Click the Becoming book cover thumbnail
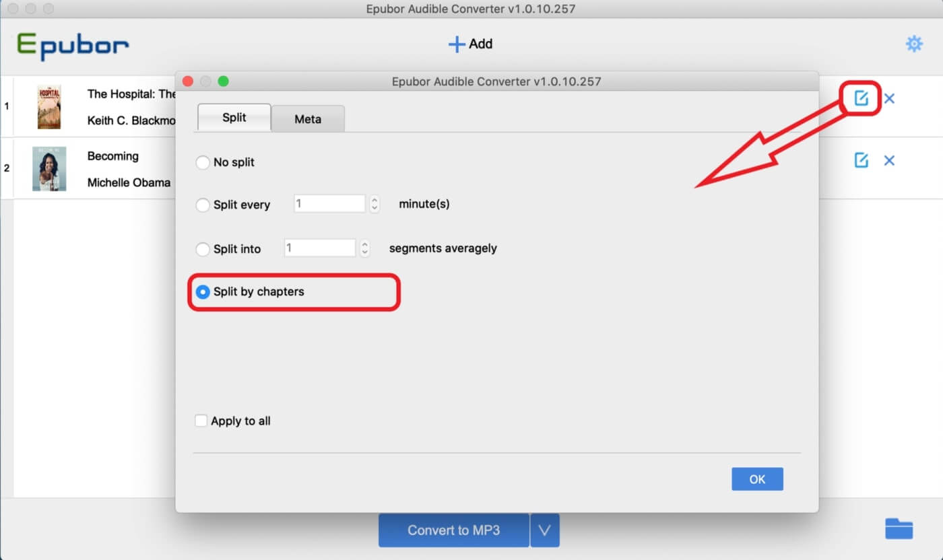This screenshot has height=560, width=943. [49, 169]
